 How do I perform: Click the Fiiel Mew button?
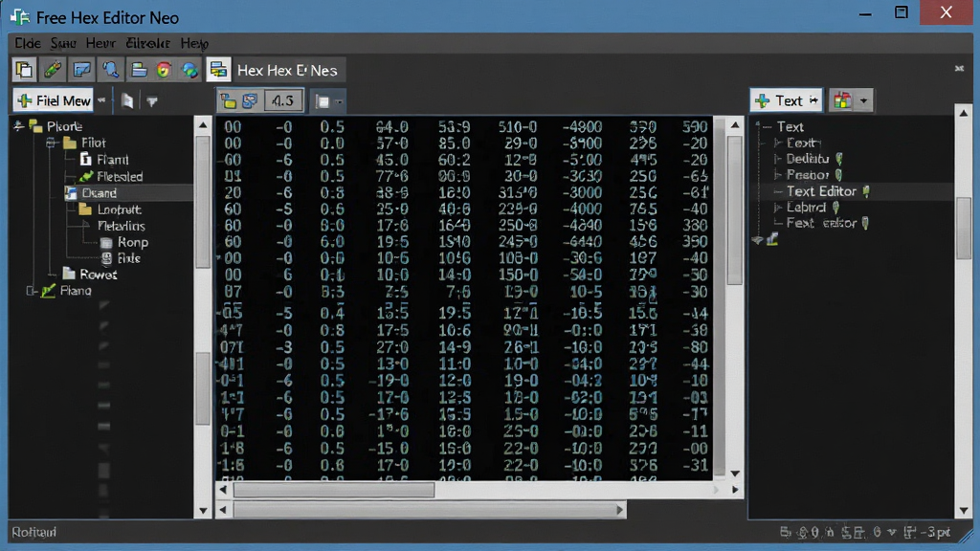[54, 100]
